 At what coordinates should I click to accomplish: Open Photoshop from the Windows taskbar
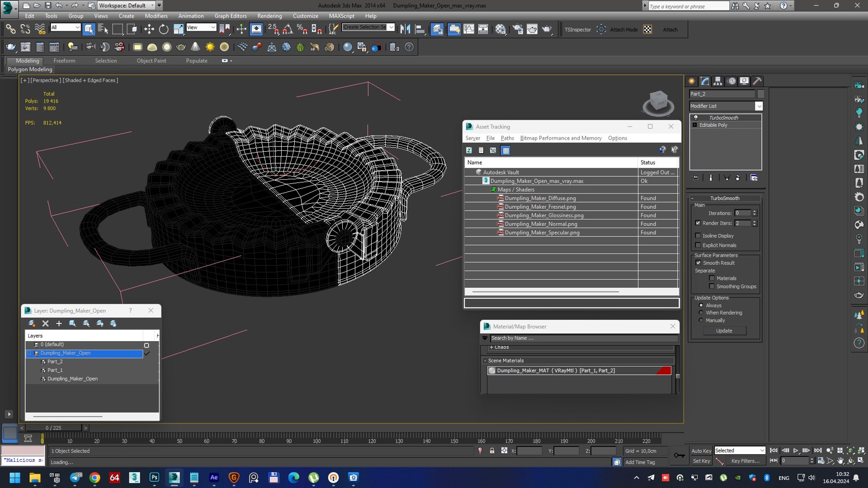coord(154,478)
